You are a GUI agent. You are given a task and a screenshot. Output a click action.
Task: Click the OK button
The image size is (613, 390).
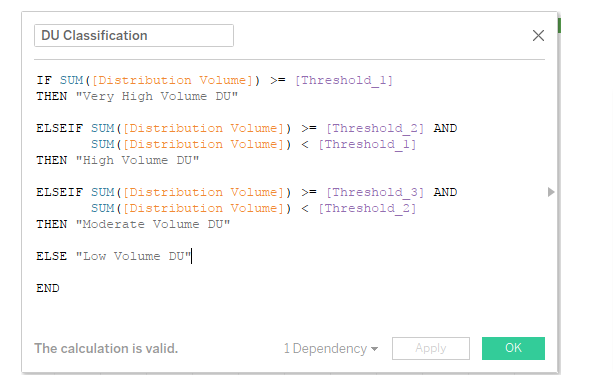click(513, 348)
